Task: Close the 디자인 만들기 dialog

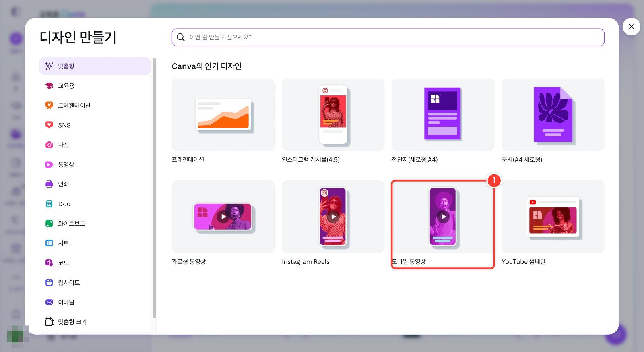Action: 631,27
